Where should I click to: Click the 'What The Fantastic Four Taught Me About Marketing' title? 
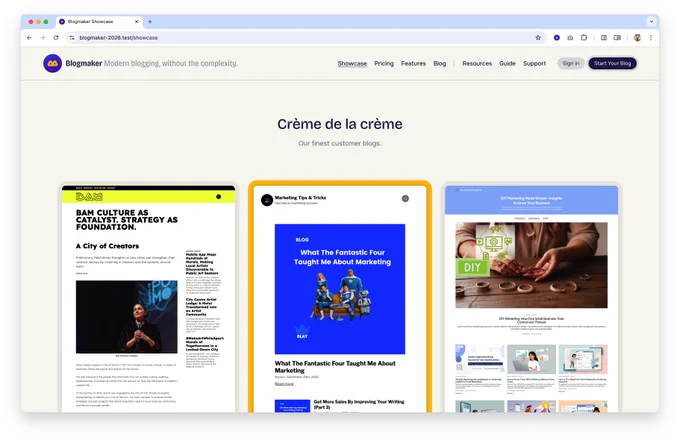335,367
